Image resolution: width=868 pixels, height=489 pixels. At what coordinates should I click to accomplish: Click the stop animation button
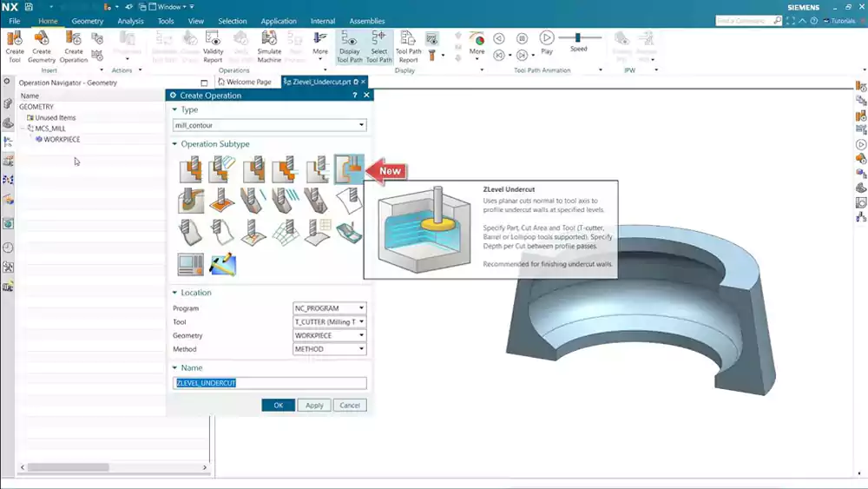tap(522, 38)
